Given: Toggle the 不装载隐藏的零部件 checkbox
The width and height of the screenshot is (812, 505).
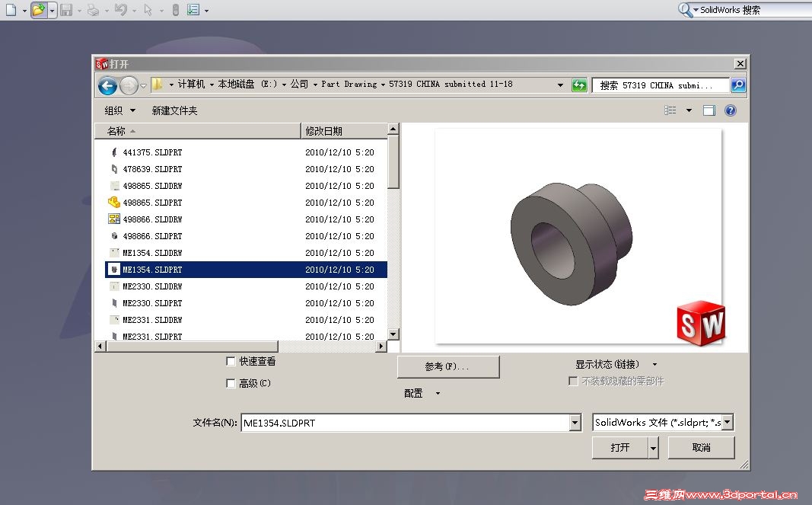Looking at the screenshot, I should (x=573, y=381).
